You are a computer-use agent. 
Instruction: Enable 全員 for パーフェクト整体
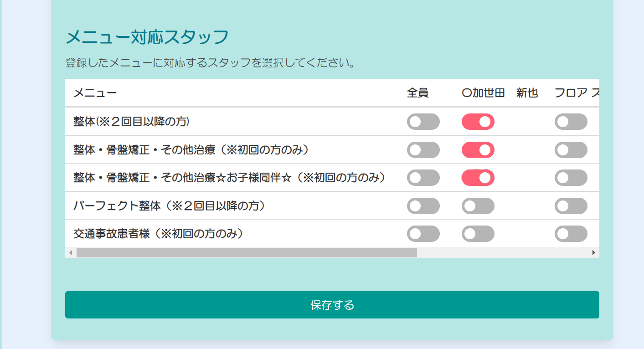point(423,206)
